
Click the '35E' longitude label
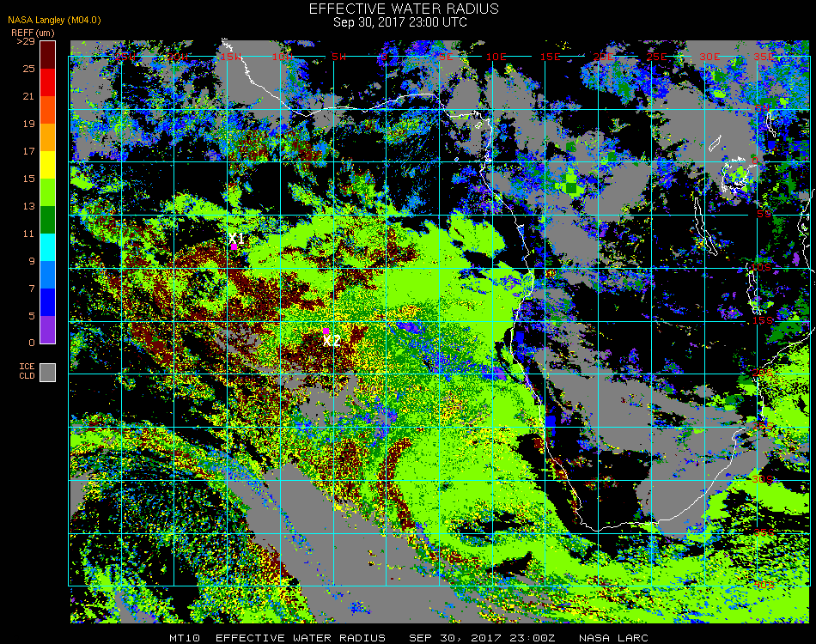point(764,57)
